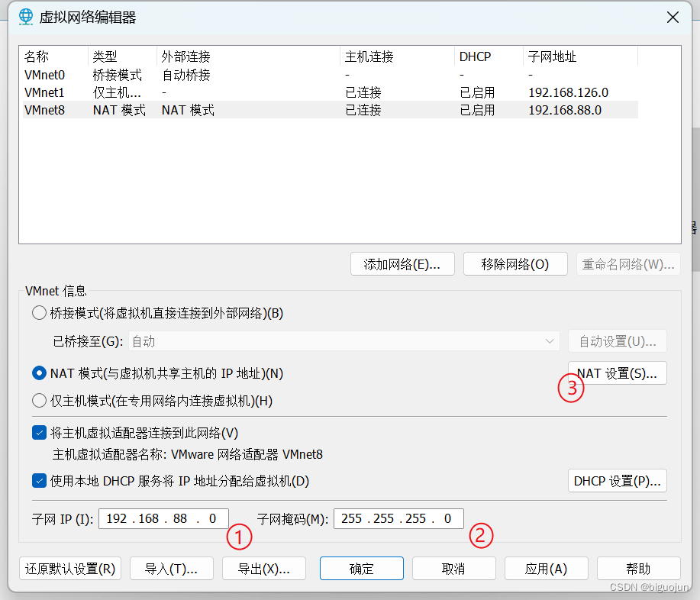Click 桥接模式 type cell of VMnet0
The width and height of the screenshot is (700, 600).
[x=118, y=75]
